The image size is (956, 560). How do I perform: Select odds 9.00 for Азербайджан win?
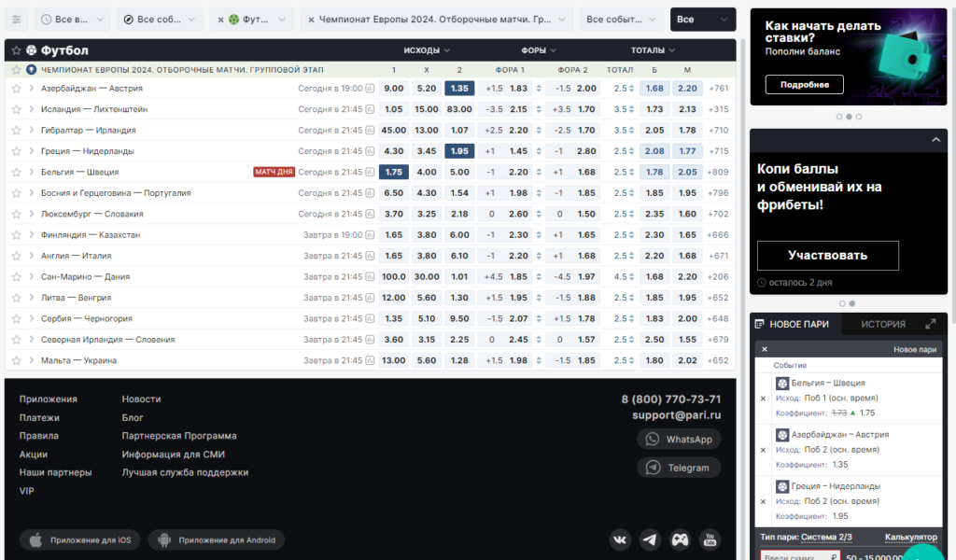tap(393, 89)
